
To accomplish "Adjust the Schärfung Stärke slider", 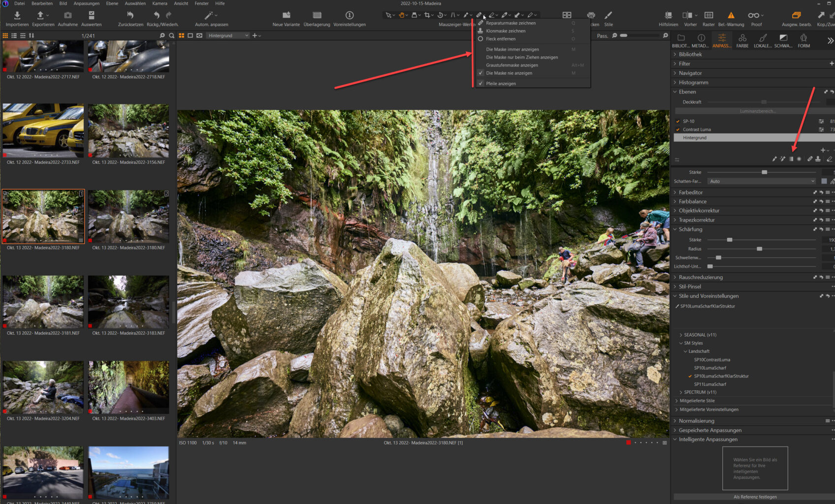I will tap(730, 240).
